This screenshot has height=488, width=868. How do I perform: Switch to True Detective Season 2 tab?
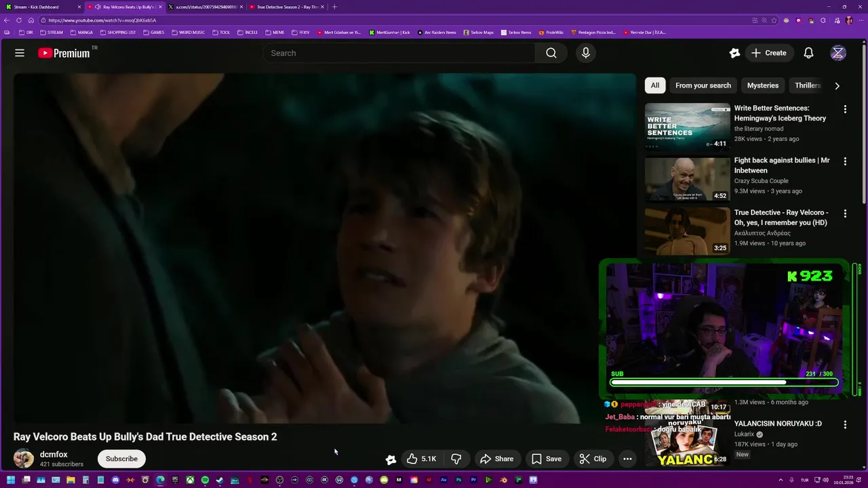click(286, 7)
